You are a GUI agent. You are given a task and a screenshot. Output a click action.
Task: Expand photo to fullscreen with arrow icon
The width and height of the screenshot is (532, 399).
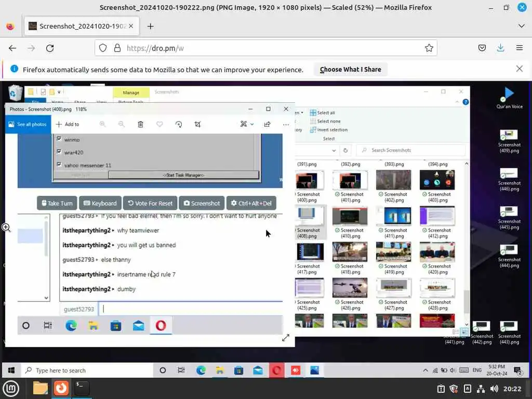286,338
